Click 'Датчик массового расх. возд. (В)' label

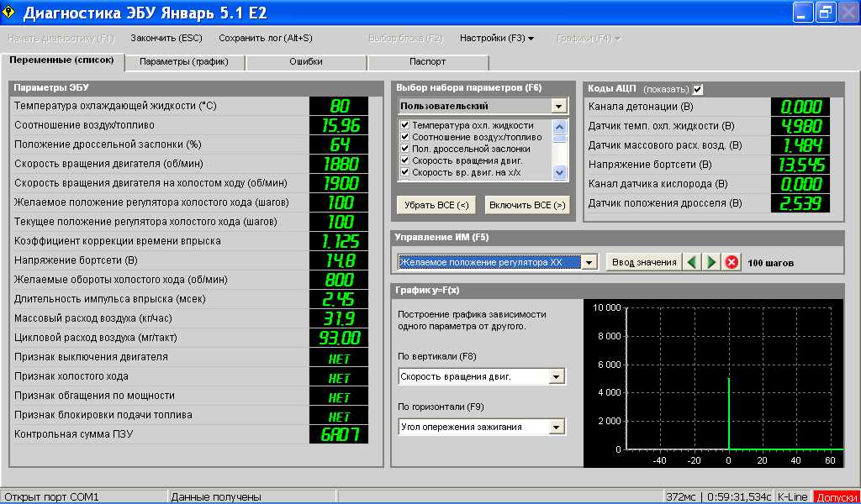pos(665,145)
